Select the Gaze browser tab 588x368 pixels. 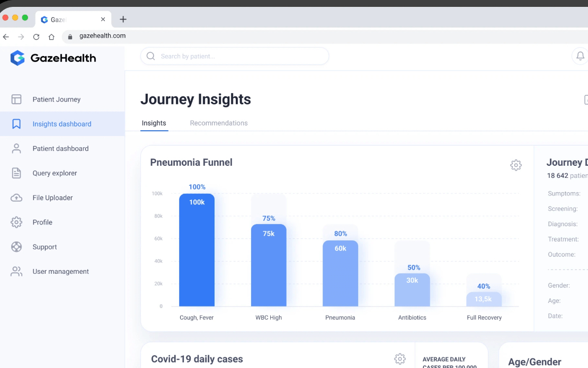tap(73, 20)
